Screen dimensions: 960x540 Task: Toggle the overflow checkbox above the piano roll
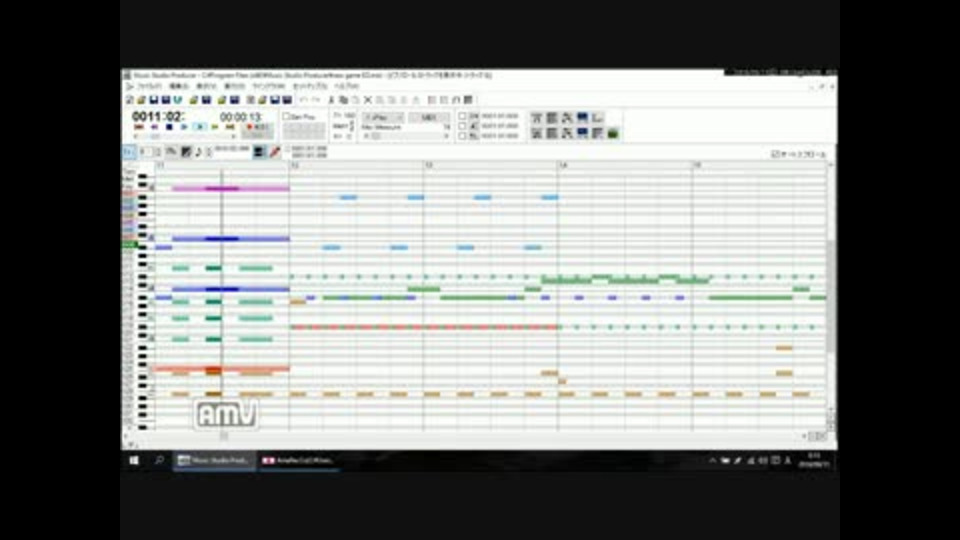(775, 154)
